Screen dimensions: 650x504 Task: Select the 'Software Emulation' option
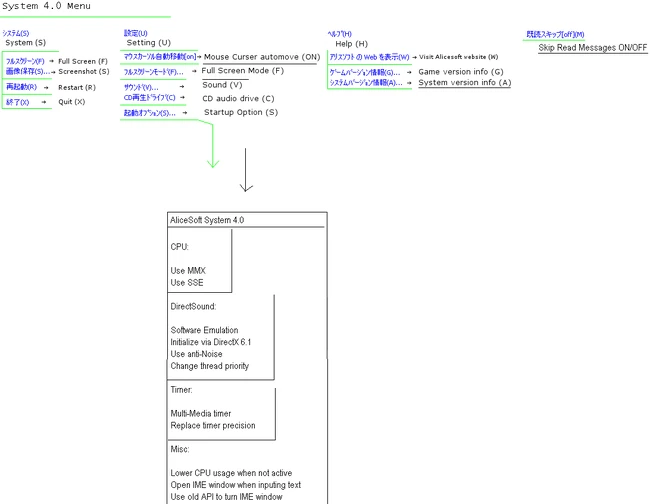pyautogui.click(x=204, y=330)
